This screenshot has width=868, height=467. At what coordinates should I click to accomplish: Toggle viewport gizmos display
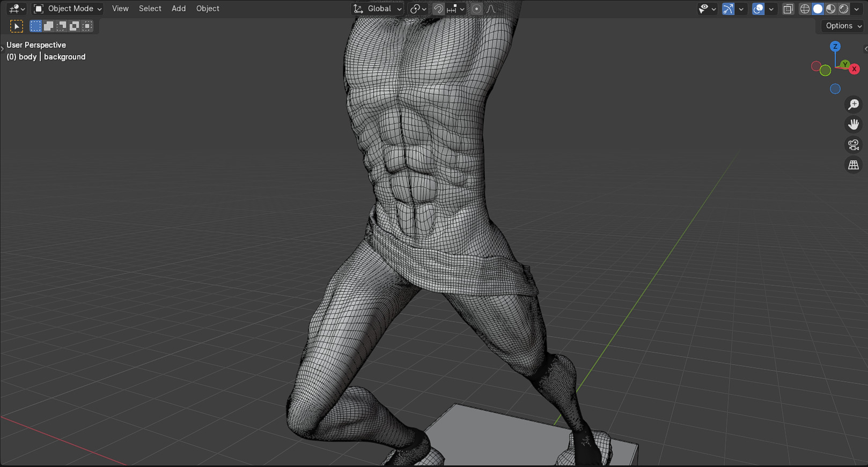point(728,9)
